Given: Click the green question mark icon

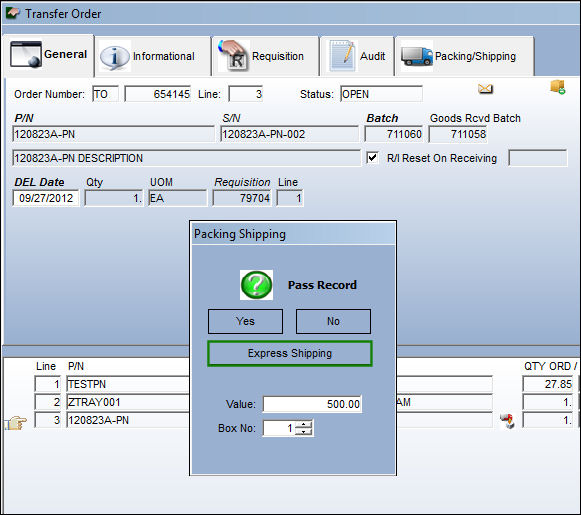Looking at the screenshot, I should pyautogui.click(x=256, y=285).
